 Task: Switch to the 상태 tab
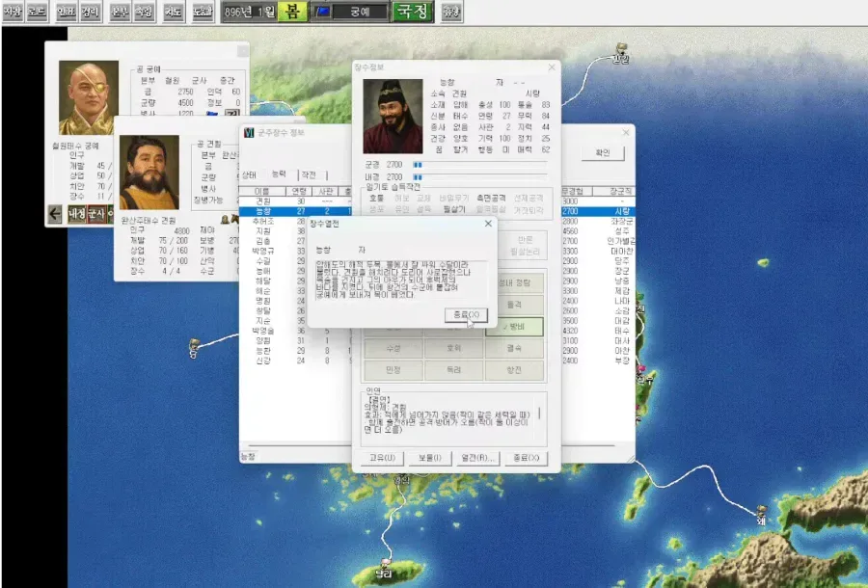(249, 174)
